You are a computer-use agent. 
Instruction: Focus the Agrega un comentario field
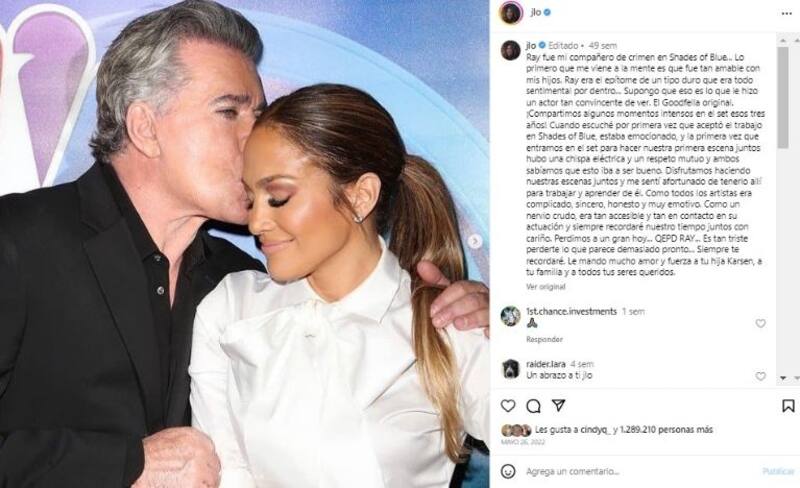click(640, 471)
